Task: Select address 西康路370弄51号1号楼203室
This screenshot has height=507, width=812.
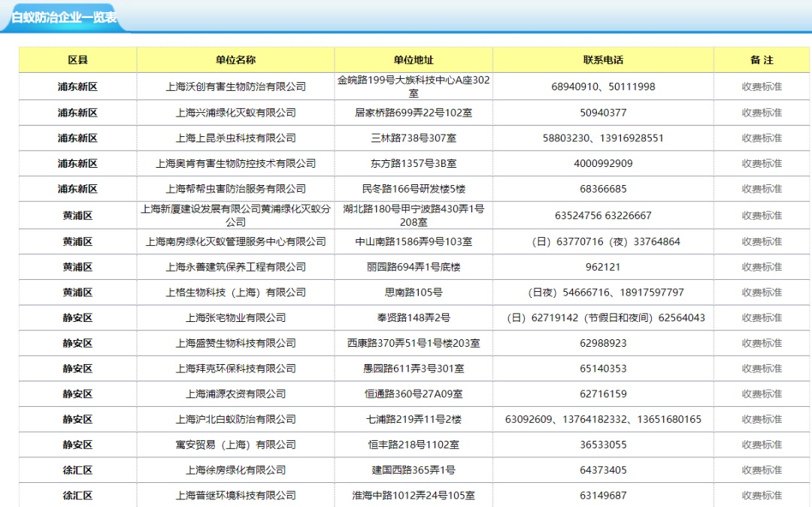Action: [x=414, y=343]
